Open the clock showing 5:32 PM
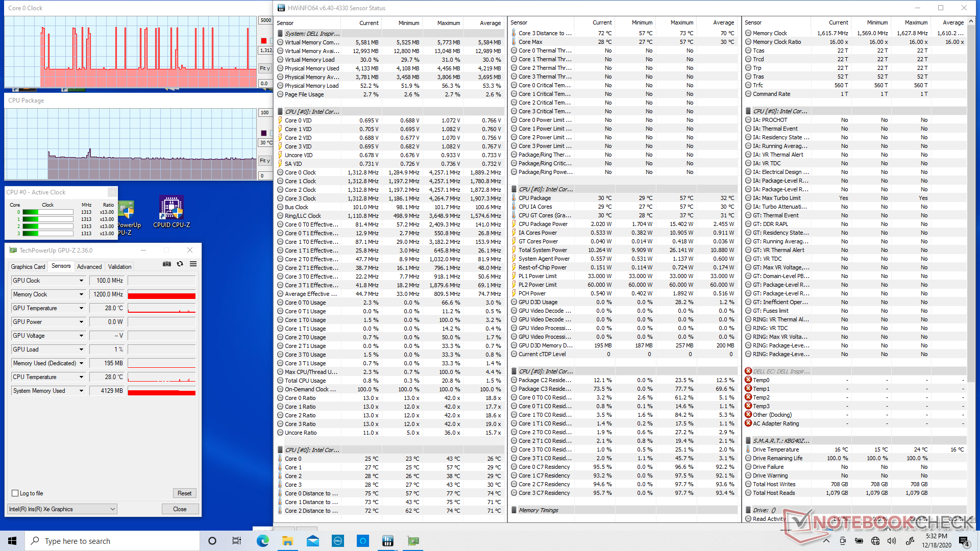Viewport: 980px width, 551px height. coord(936,541)
